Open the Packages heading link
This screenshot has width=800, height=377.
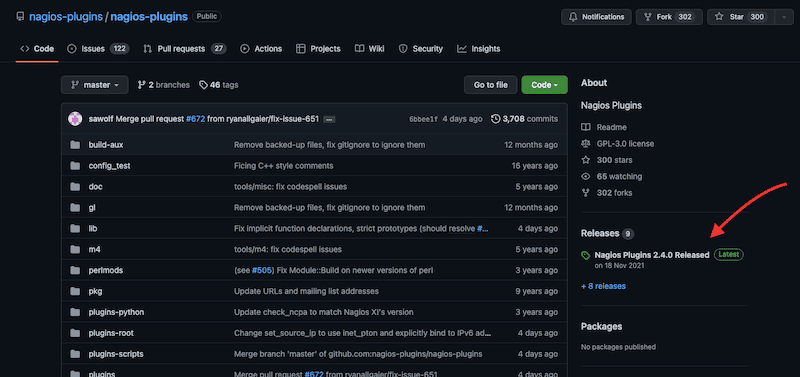point(602,326)
